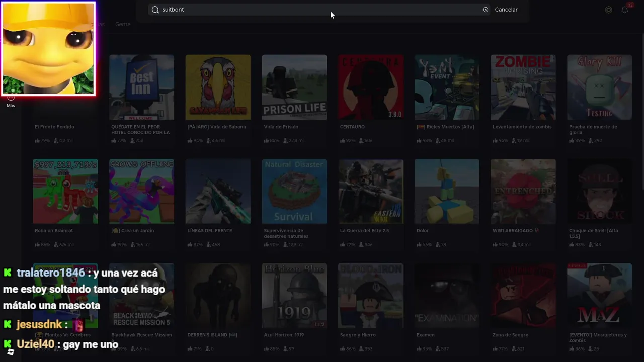This screenshot has width=644, height=362.
Task: Open the Shell Shock game thumbnail
Action: (599, 191)
